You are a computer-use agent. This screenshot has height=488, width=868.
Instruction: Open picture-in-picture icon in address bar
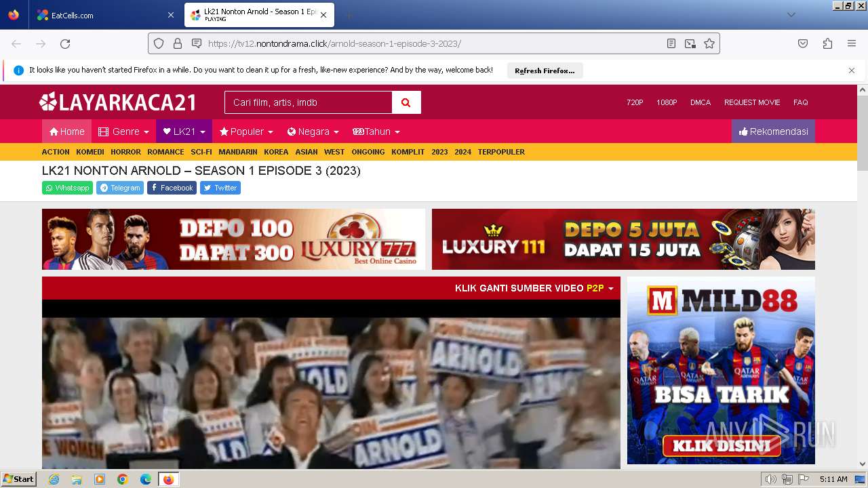pyautogui.click(x=690, y=43)
